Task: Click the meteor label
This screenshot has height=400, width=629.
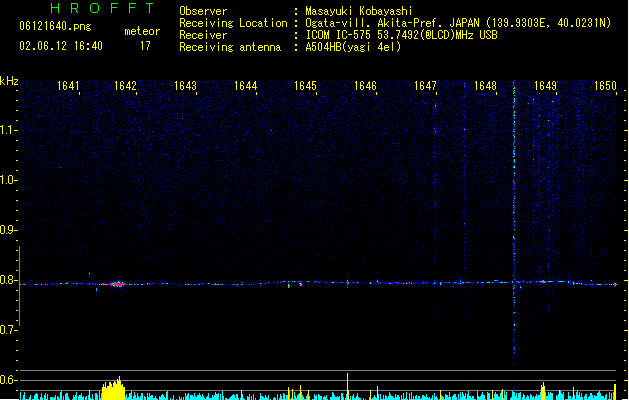Action: (142, 31)
